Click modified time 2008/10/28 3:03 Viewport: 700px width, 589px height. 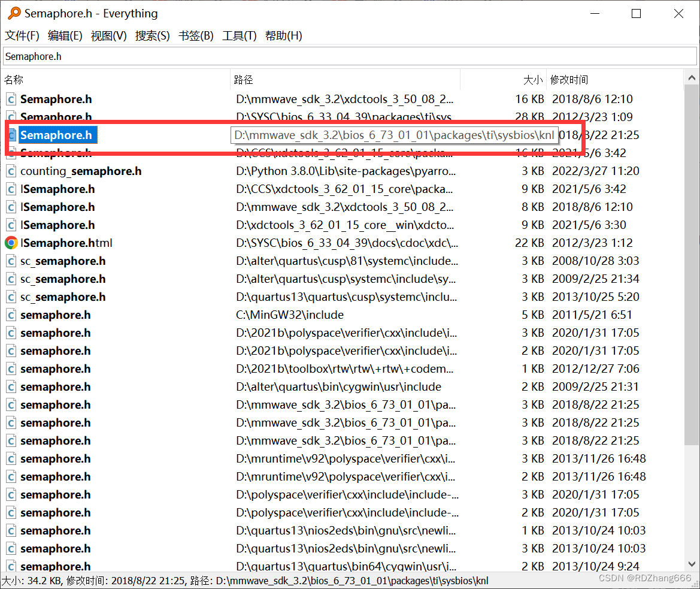(x=596, y=261)
